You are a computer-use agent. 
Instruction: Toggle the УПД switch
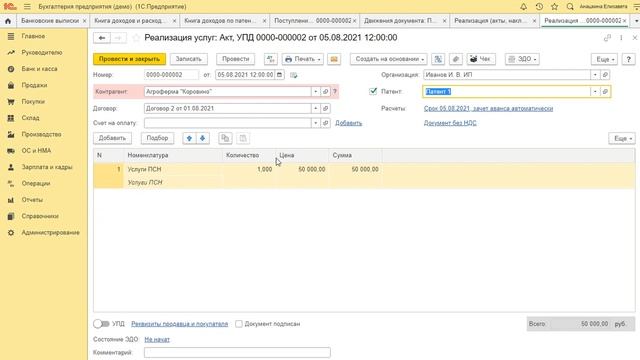(101, 324)
